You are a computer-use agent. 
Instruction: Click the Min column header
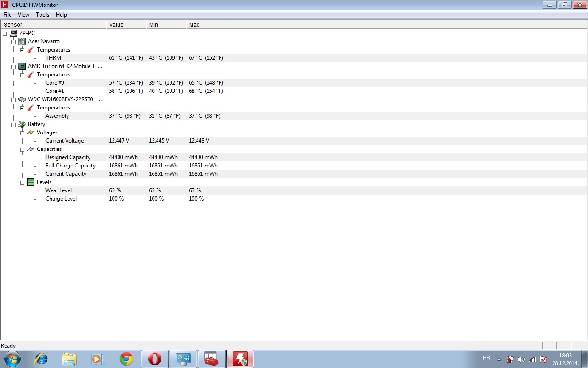[x=166, y=25]
